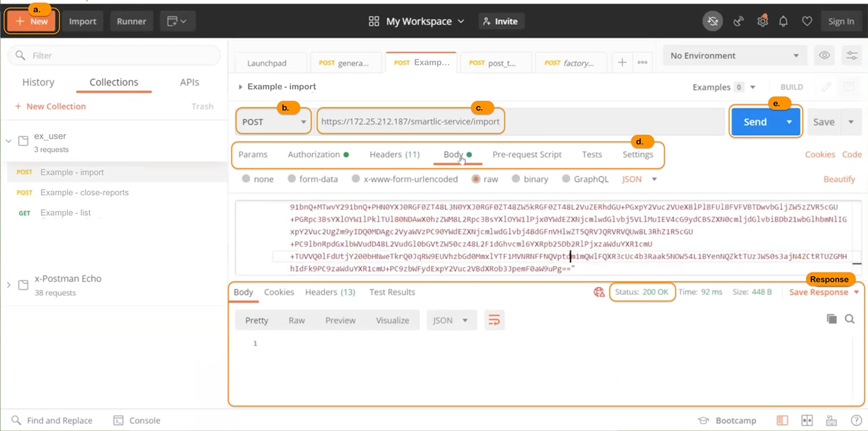Click the New Collection link
The height and width of the screenshot is (431, 868).
(x=50, y=106)
